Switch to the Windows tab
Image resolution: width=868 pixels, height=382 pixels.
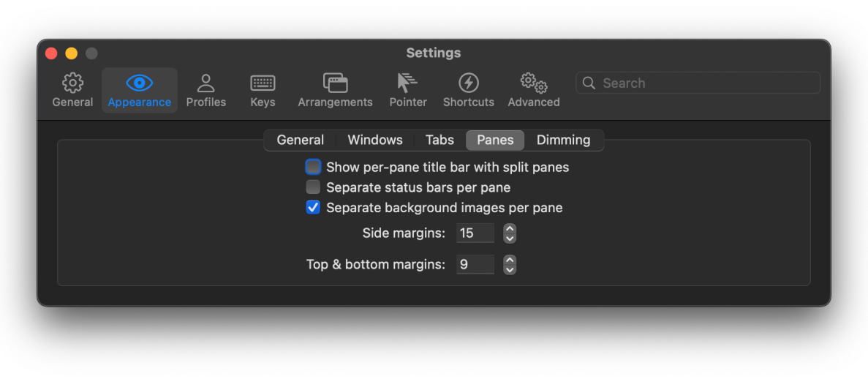(x=374, y=140)
